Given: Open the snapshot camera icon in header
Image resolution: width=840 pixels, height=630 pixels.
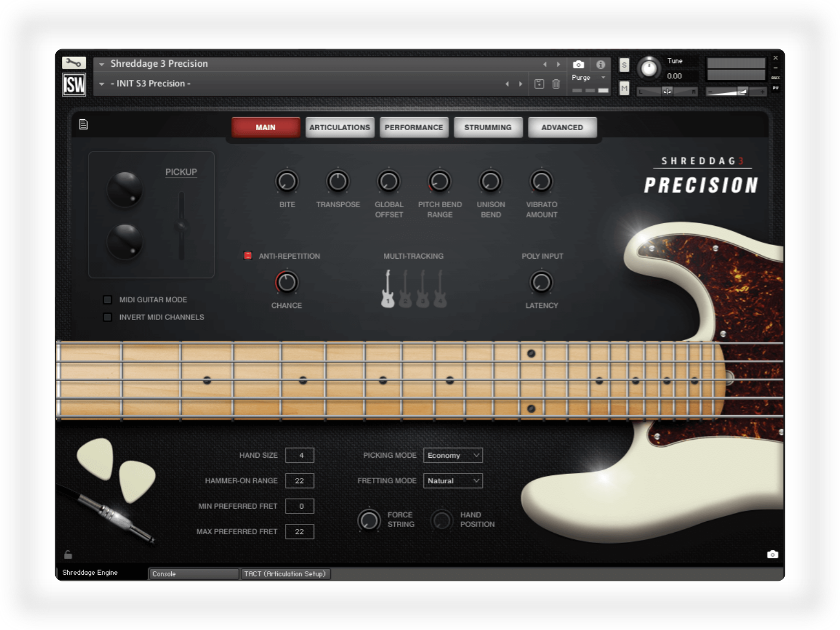Looking at the screenshot, I should (x=578, y=65).
